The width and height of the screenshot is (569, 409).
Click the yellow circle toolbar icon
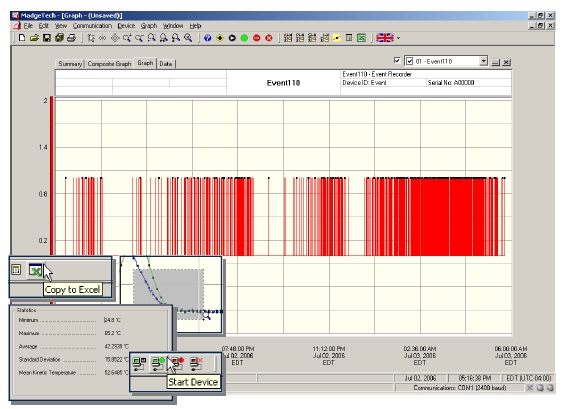tap(220, 38)
